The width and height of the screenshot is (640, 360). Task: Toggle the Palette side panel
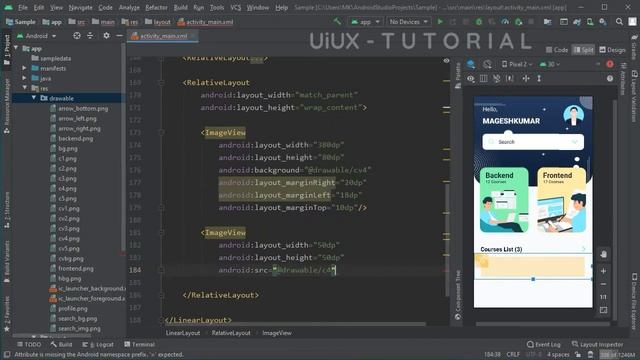coord(458,76)
